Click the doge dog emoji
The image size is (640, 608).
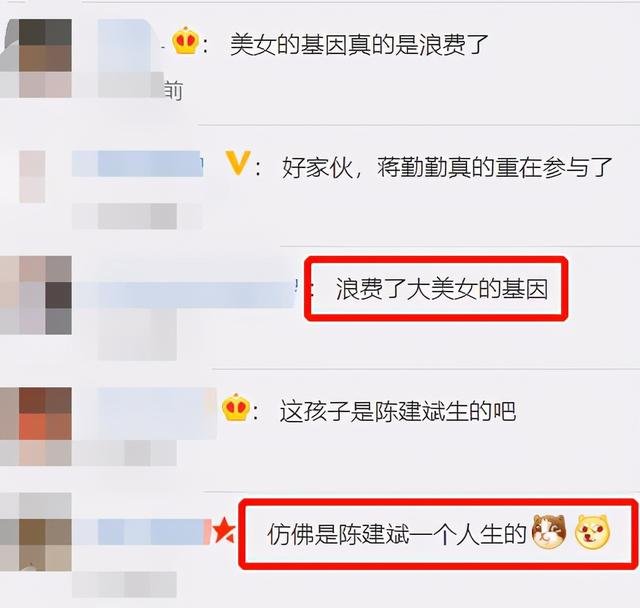point(592,532)
